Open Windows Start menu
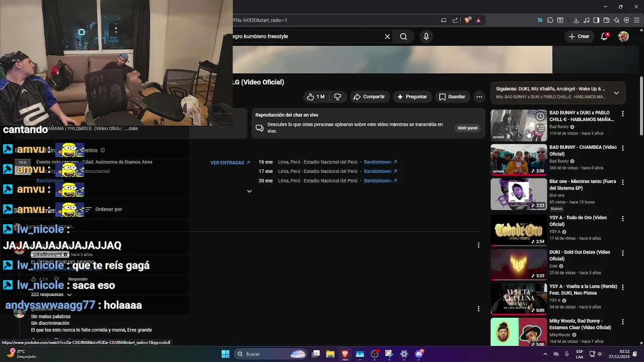This screenshot has height=362, width=644. click(225, 354)
